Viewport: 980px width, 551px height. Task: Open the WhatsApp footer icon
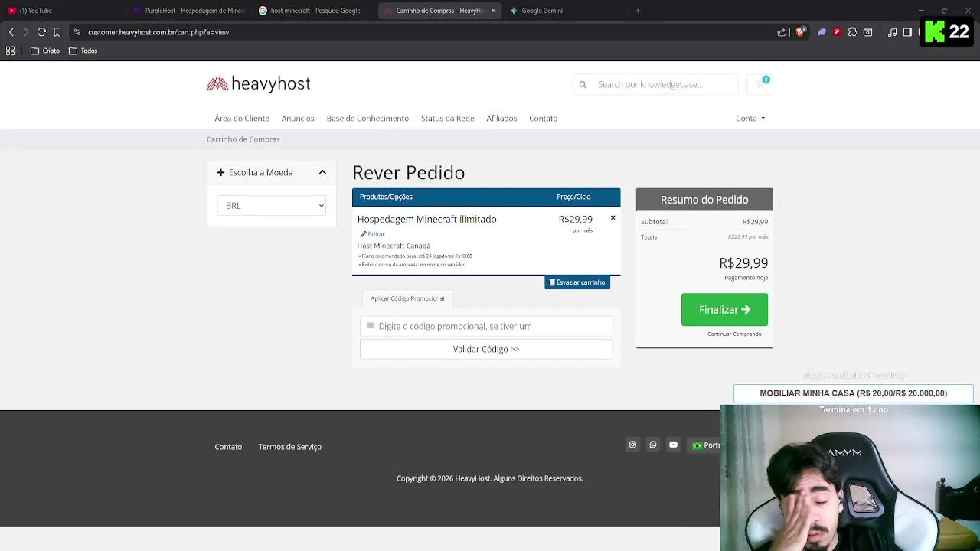click(653, 445)
